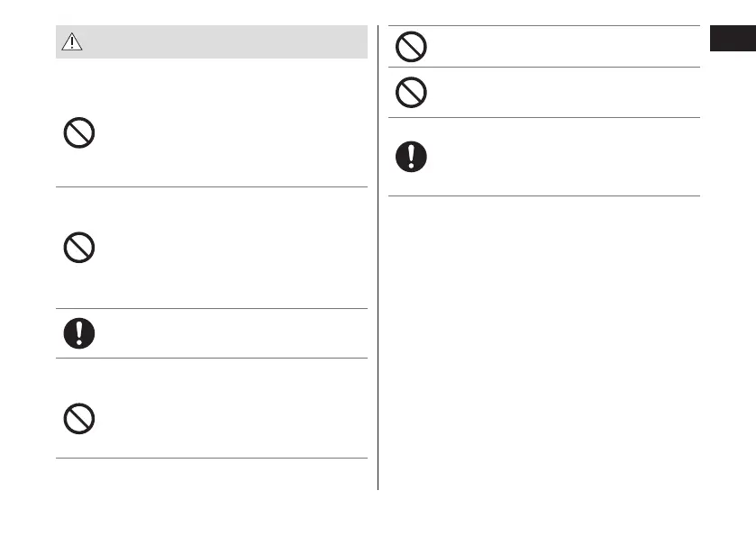The image size is (756, 536).
Task: Click the warning triangle icon in the gray header
Action: (x=71, y=41)
